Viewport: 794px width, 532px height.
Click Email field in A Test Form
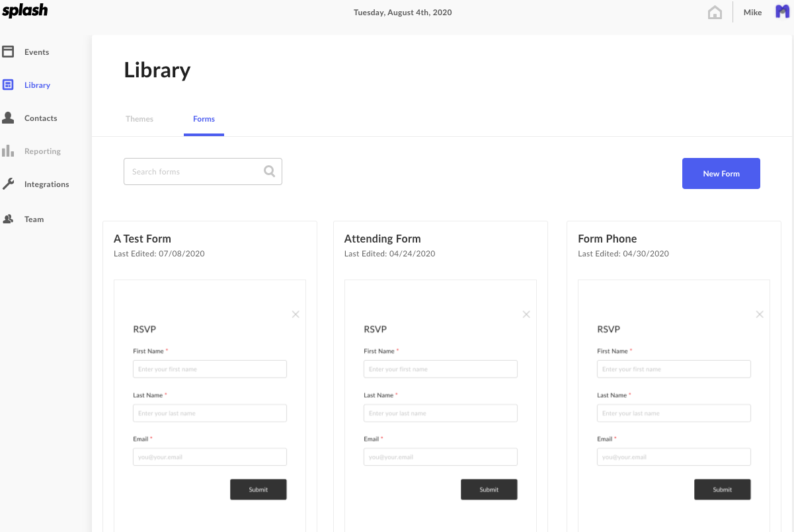click(210, 457)
